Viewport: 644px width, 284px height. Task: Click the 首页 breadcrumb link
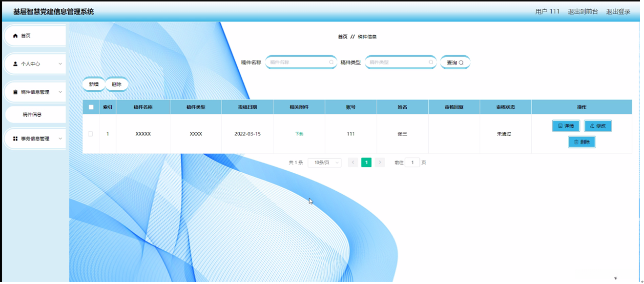343,37
